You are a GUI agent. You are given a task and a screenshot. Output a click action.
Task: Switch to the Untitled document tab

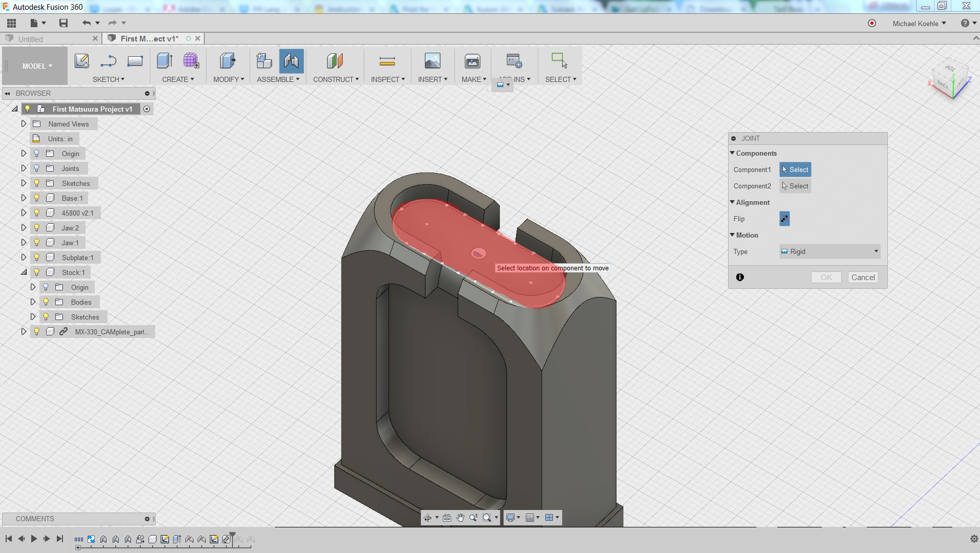[x=31, y=39]
